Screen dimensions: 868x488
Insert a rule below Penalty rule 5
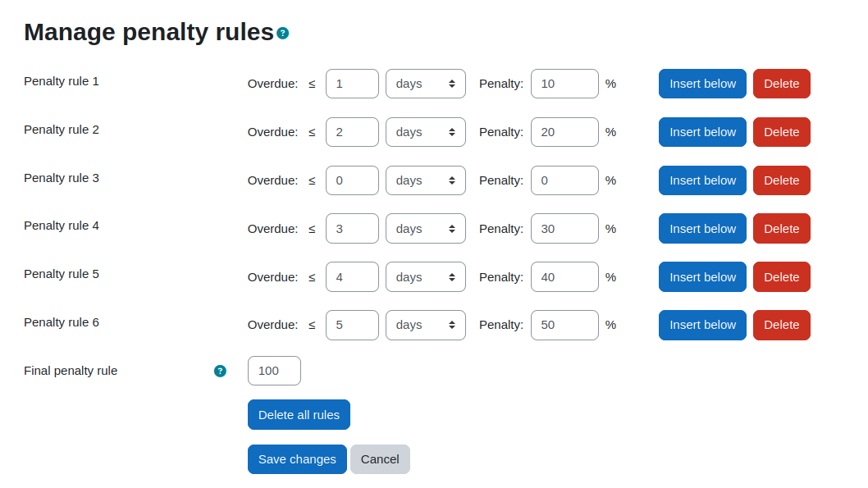pyautogui.click(x=702, y=276)
